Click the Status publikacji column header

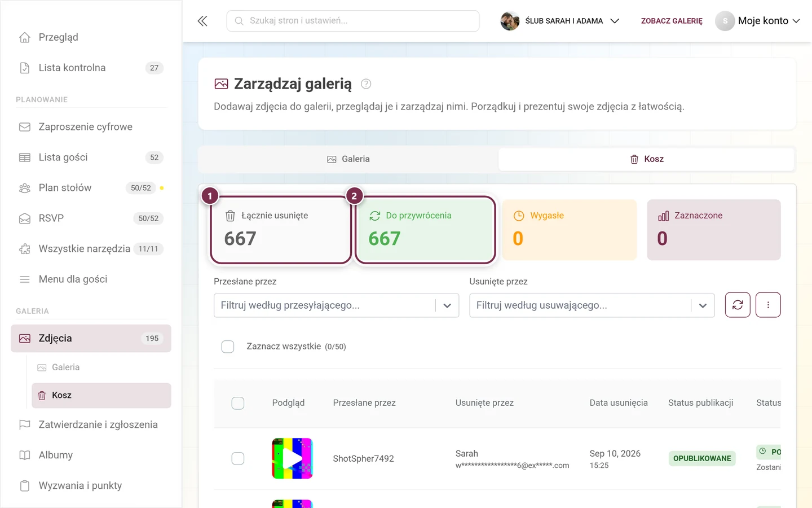pyautogui.click(x=701, y=403)
